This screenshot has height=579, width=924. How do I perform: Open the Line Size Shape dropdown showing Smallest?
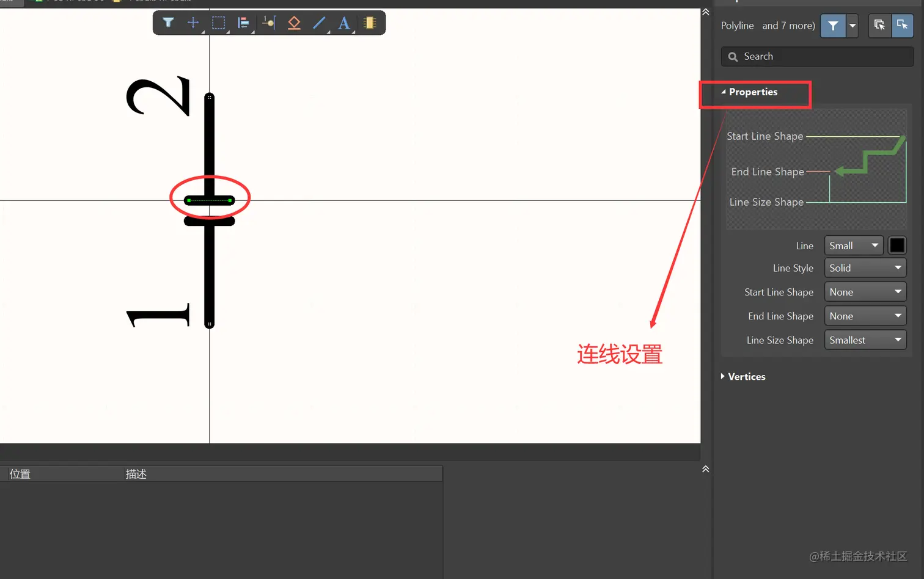[865, 340]
